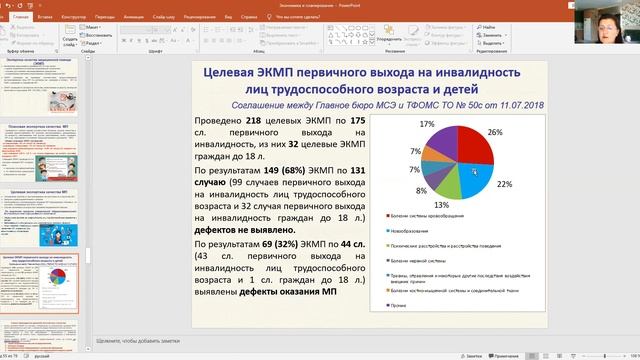This screenshot has height=360, width=640.
Task: Toggle center text alignment
Action: tap(214, 41)
